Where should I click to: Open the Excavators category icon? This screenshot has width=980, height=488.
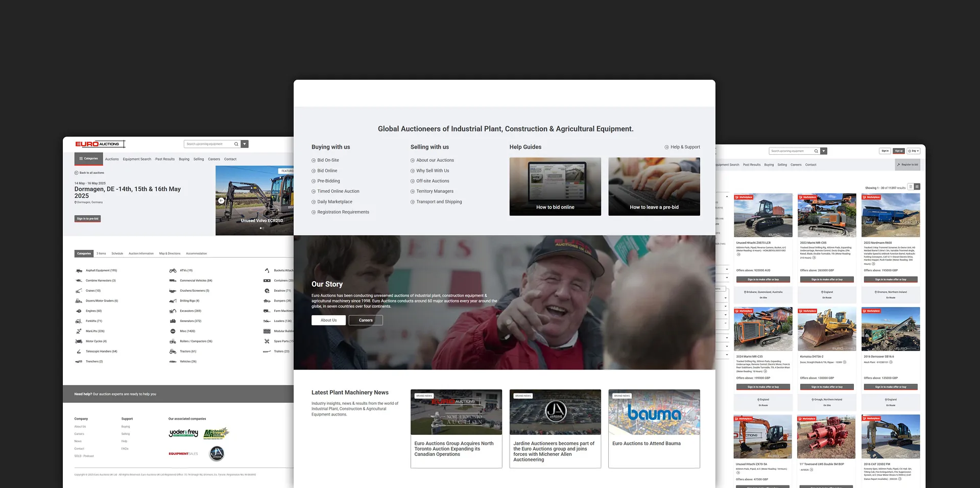coord(173,311)
